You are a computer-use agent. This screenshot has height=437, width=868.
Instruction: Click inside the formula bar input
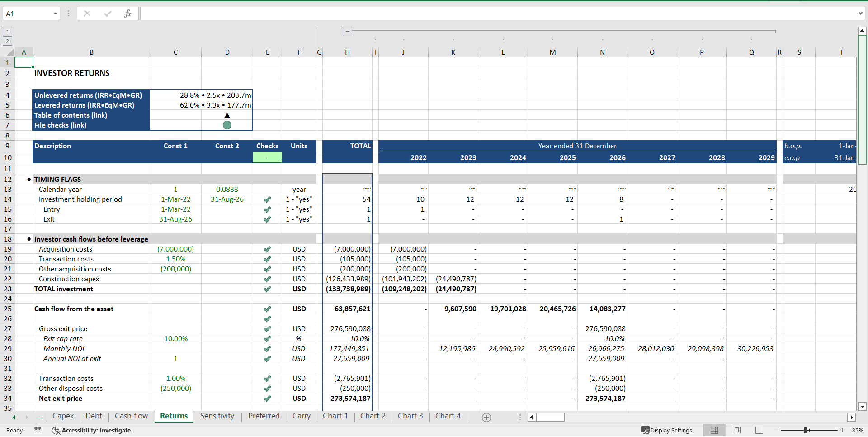[x=497, y=14]
